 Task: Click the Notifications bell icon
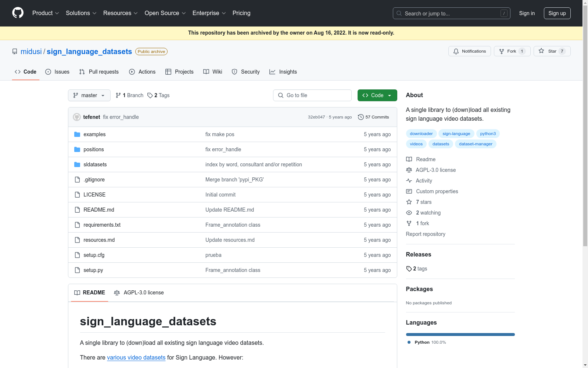(456, 51)
